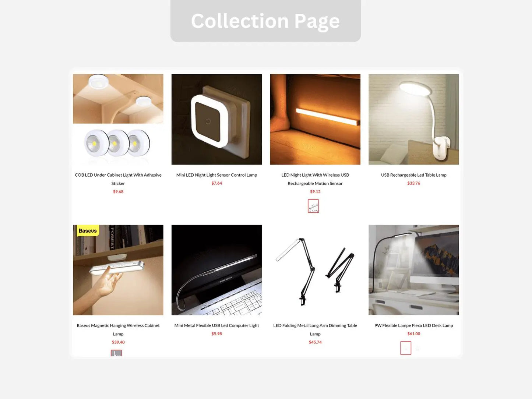Click 'LED Folding Metal Long Arm Dimming' title
Image resolution: width=532 pixels, height=399 pixels.
[315, 330]
